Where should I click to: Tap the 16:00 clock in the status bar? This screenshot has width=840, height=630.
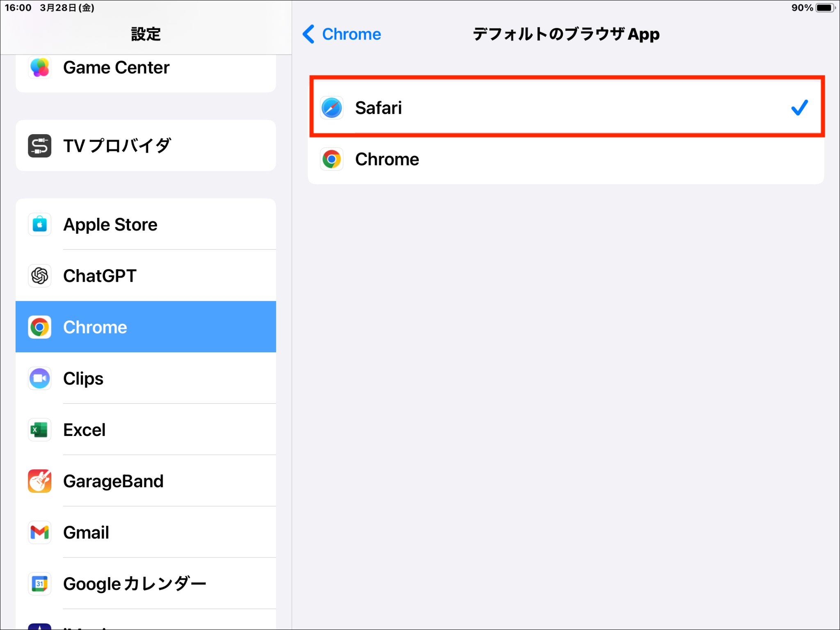tap(18, 8)
